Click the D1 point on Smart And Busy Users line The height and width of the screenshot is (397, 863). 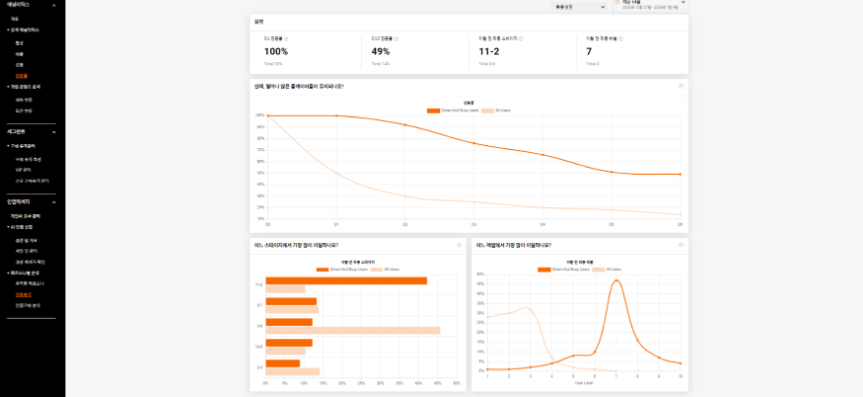pyautogui.click(x=336, y=116)
